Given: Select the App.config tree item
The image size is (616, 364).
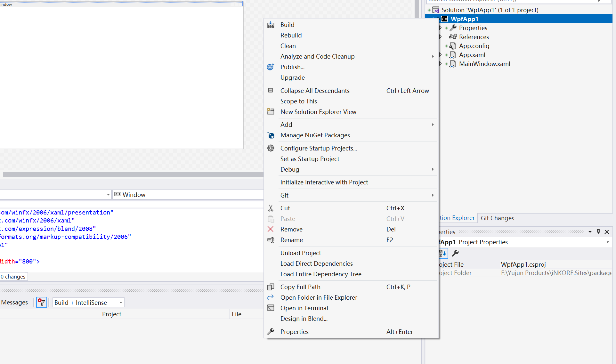Looking at the screenshot, I should click(x=474, y=46).
